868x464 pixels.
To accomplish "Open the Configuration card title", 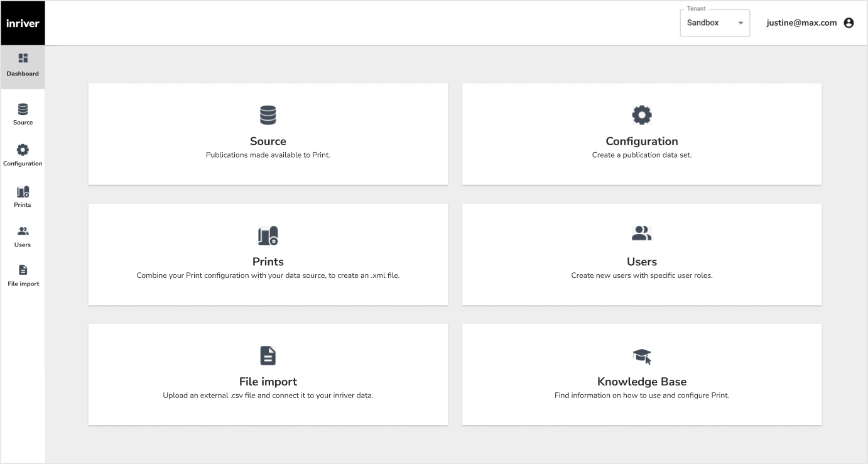I will (x=642, y=141).
